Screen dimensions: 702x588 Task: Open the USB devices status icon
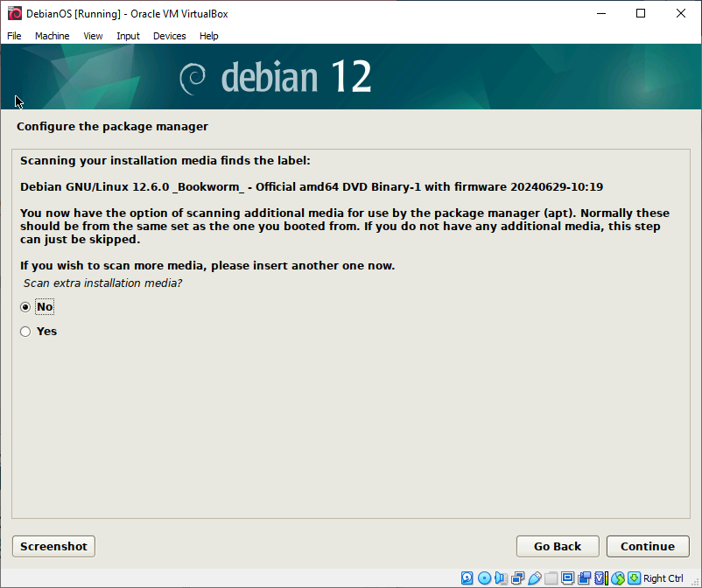[535, 578]
